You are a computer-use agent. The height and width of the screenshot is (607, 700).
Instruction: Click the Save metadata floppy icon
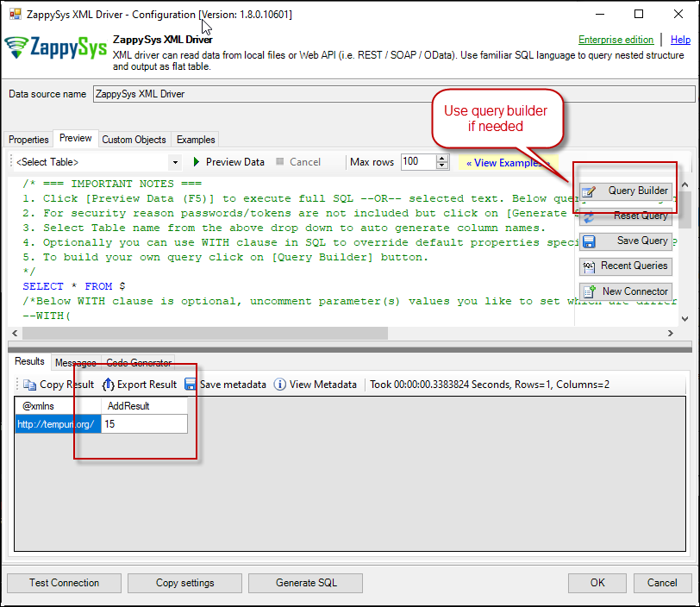(x=191, y=385)
